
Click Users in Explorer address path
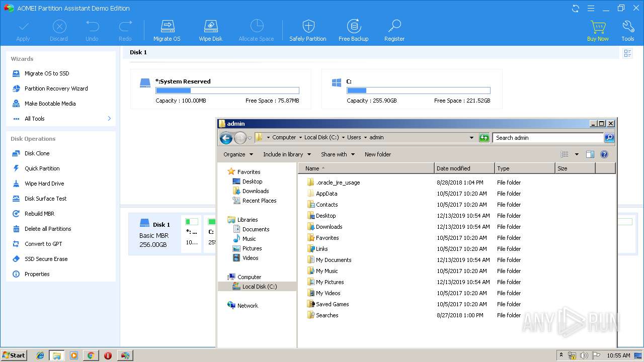354,137
